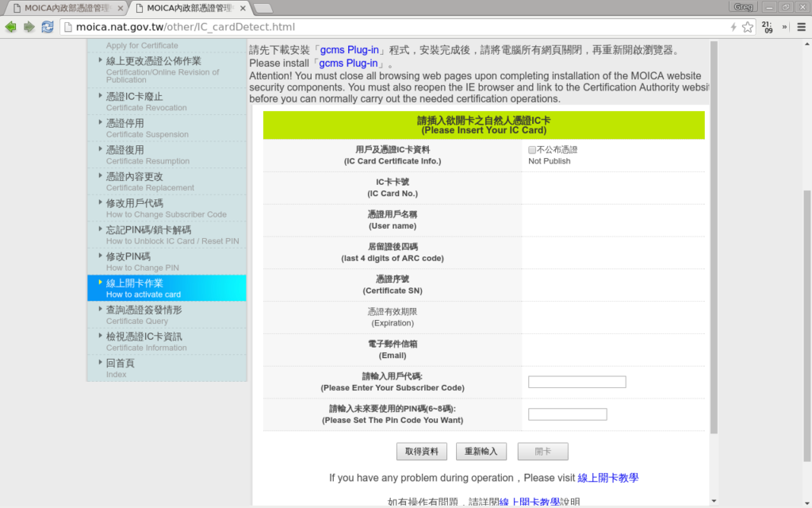812x508 pixels.
Task: Click arrow beside 憑證復用
Action: pos(100,148)
